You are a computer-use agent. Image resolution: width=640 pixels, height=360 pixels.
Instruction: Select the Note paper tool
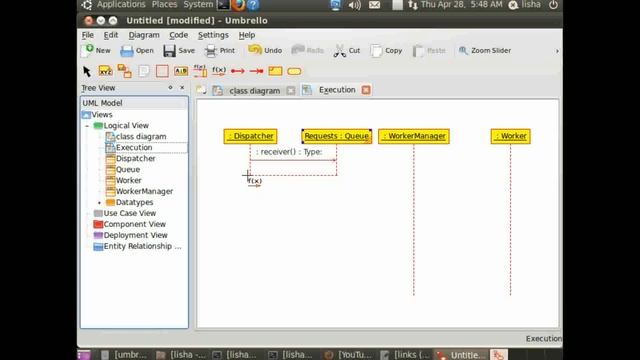pos(144,71)
